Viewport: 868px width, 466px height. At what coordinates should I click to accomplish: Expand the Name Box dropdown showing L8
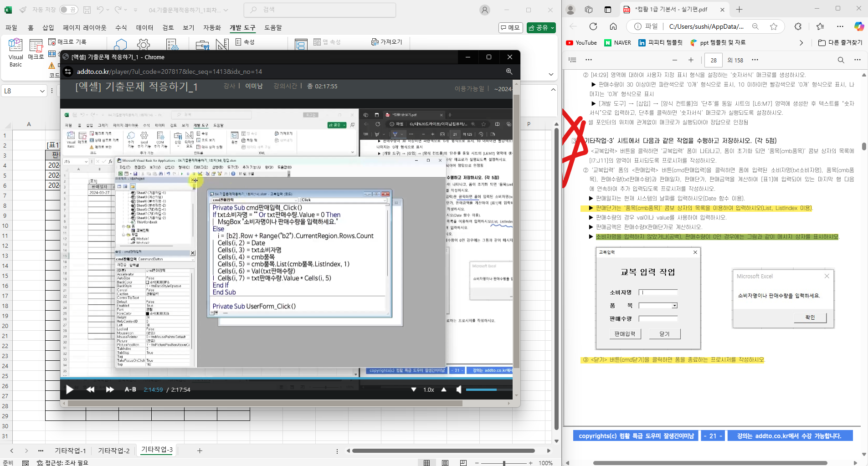42,91
